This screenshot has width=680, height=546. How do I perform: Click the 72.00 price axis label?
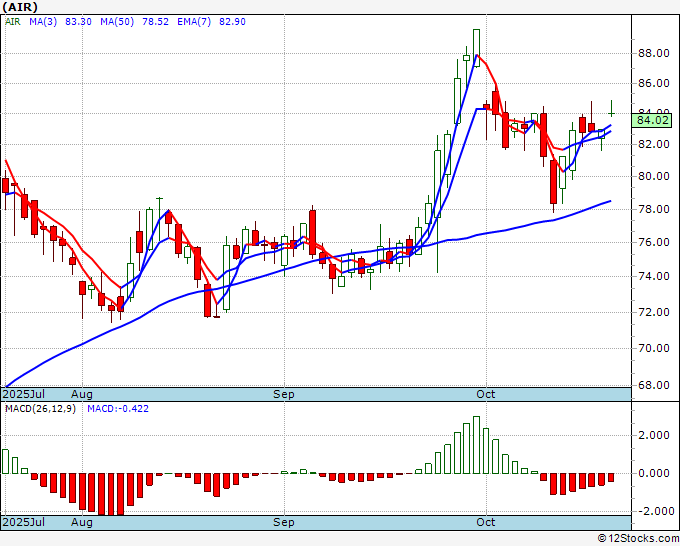pyautogui.click(x=653, y=312)
